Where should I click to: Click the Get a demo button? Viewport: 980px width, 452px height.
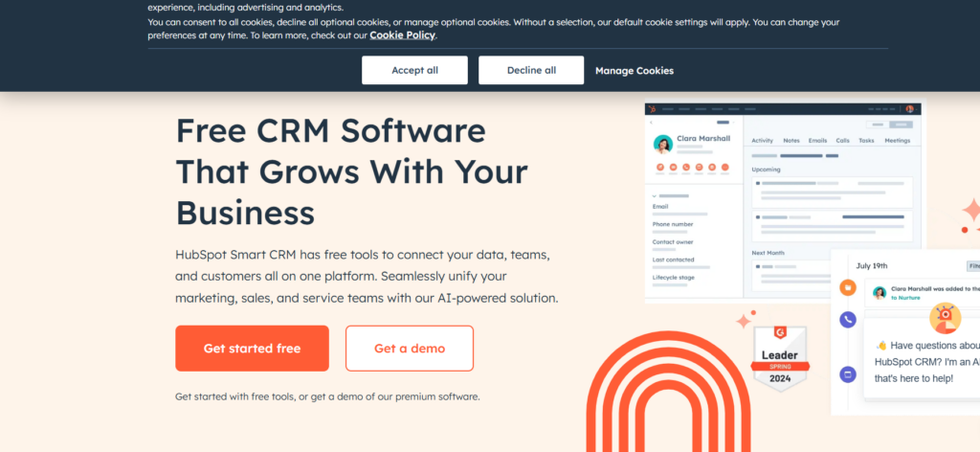point(410,349)
